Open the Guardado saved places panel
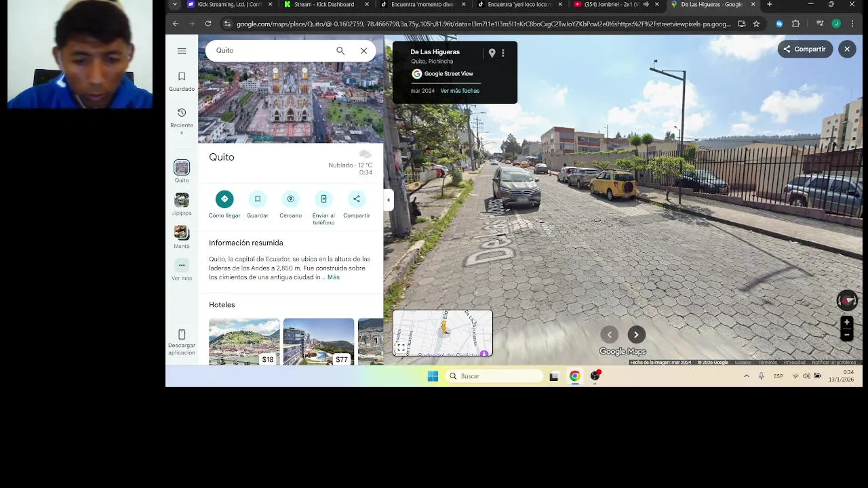 click(182, 81)
